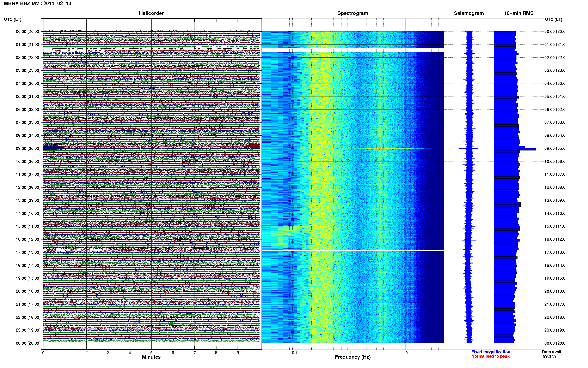Select left axis label '06:00 (02:00)'
Image resolution: width=588 pixels, height=368 pixels.
28,109
